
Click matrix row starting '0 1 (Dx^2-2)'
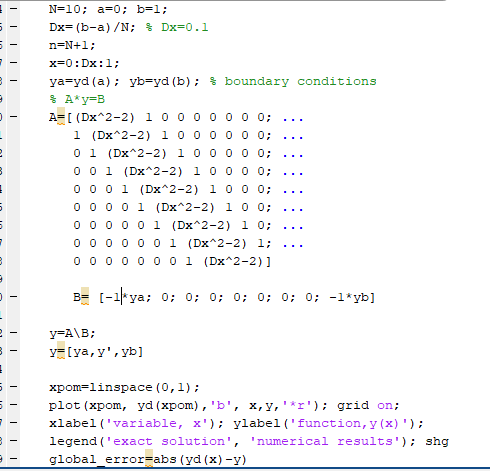coord(172,153)
